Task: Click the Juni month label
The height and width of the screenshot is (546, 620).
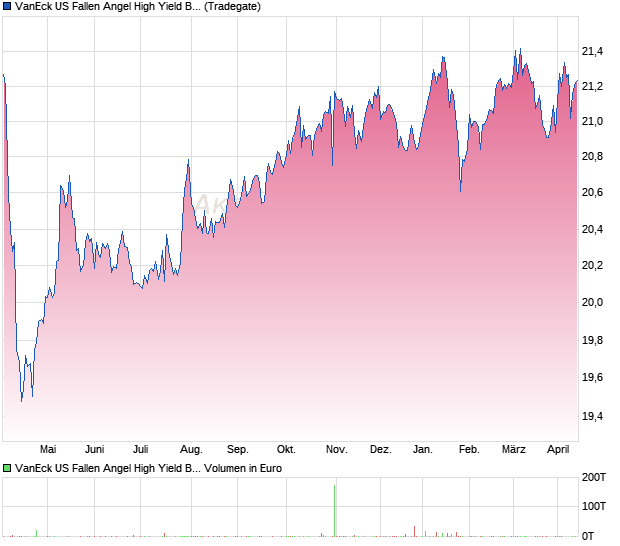Action: click(95, 449)
